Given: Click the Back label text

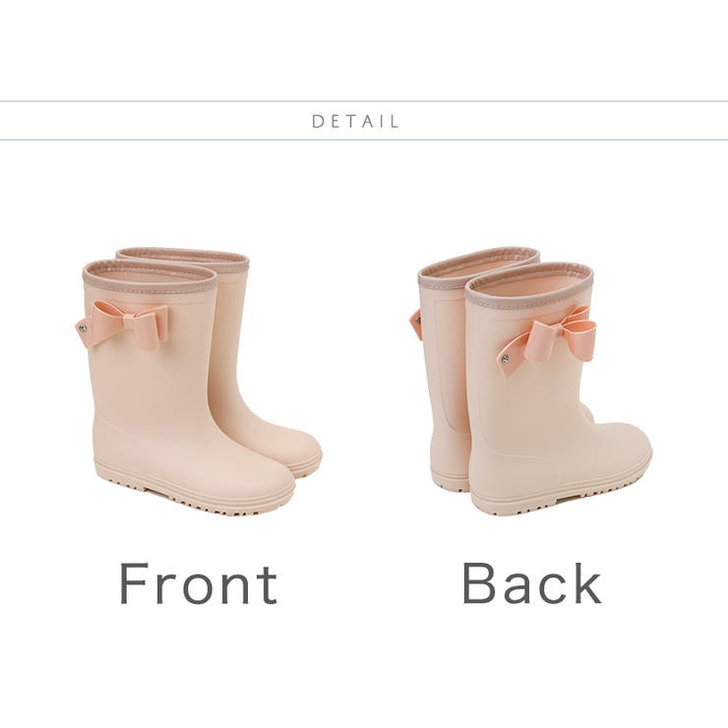Looking at the screenshot, I should pos(531,582).
